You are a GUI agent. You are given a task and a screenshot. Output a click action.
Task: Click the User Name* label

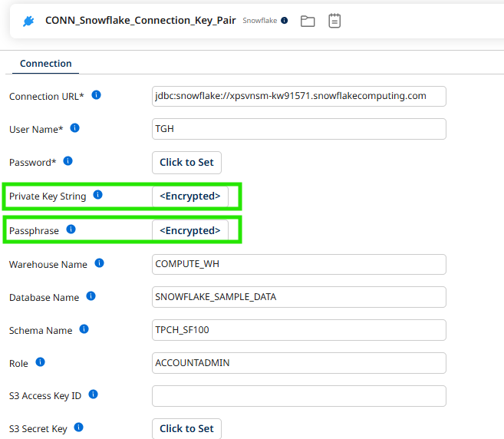point(36,130)
